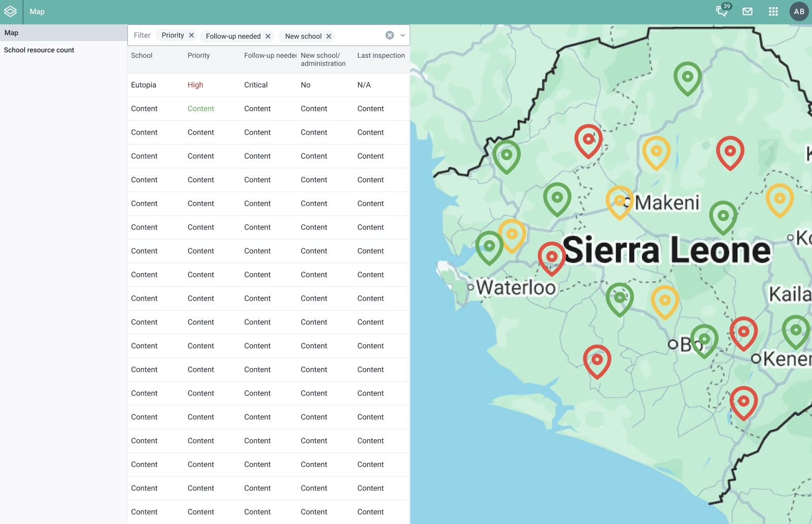Viewport: 812px width, 524px height.
Task: Click the High priority red label for Eutopia
Action: click(195, 85)
